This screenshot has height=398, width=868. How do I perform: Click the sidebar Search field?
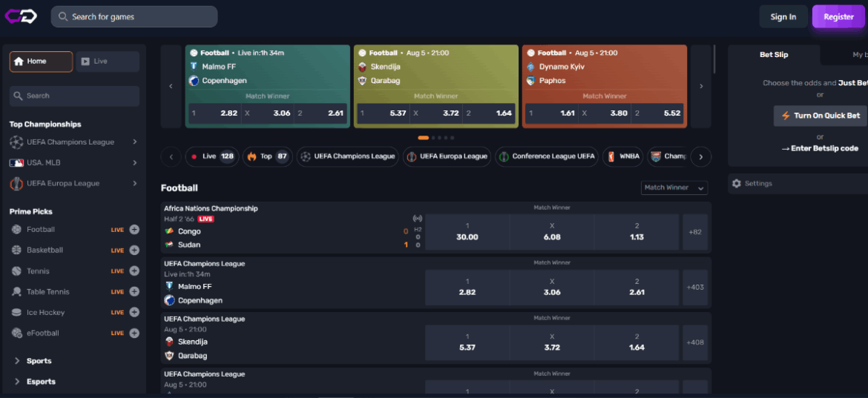coord(74,96)
